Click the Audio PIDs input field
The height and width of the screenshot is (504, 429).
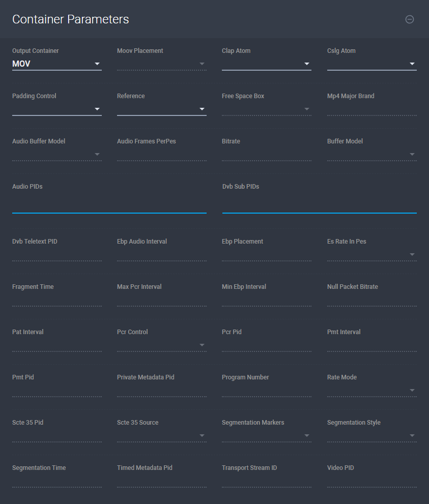coord(109,205)
